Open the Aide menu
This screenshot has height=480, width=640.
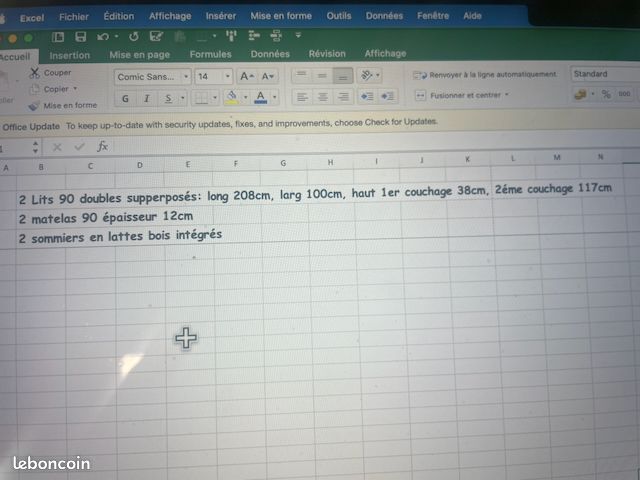coord(472,16)
